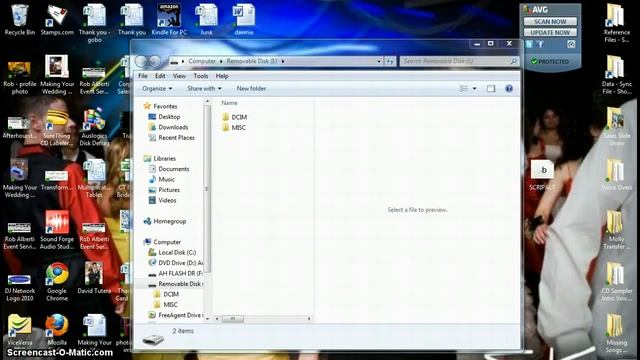Viewport: 640px width, 360px height.
Task: Open the Edit menu
Action: click(x=160, y=76)
